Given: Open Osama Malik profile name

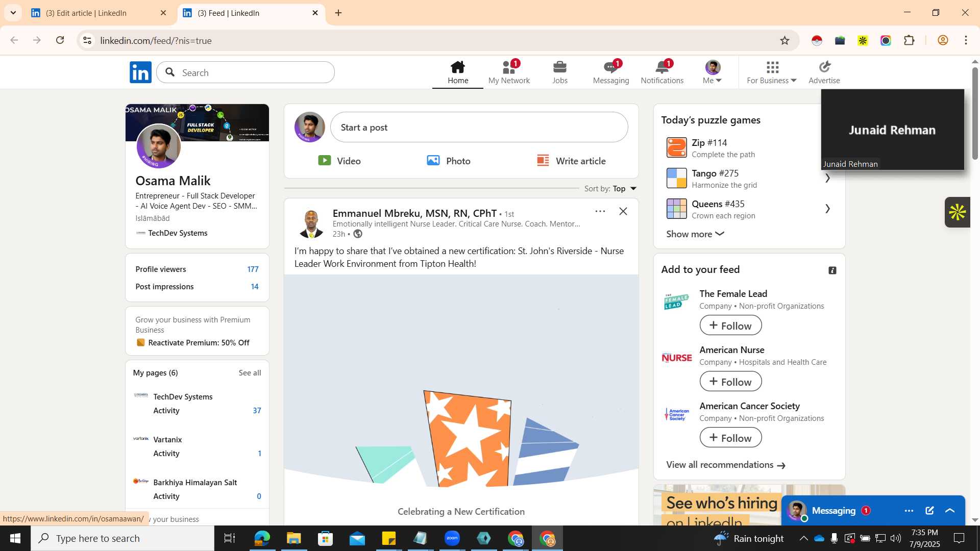Looking at the screenshot, I should click(x=173, y=181).
